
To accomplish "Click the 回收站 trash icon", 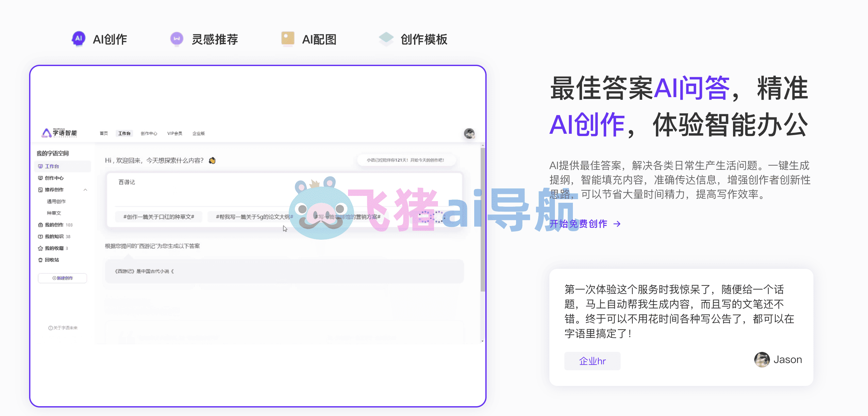I will (41, 260).
